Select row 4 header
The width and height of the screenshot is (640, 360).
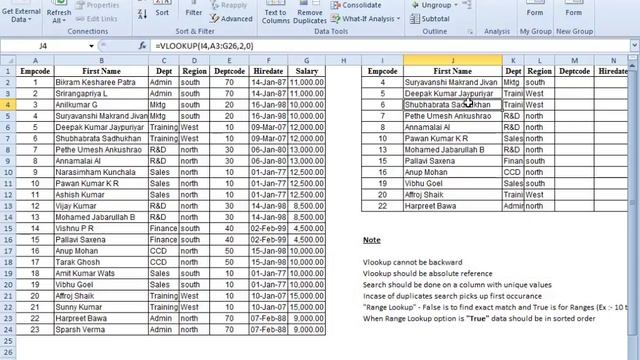tap(8, 105)
